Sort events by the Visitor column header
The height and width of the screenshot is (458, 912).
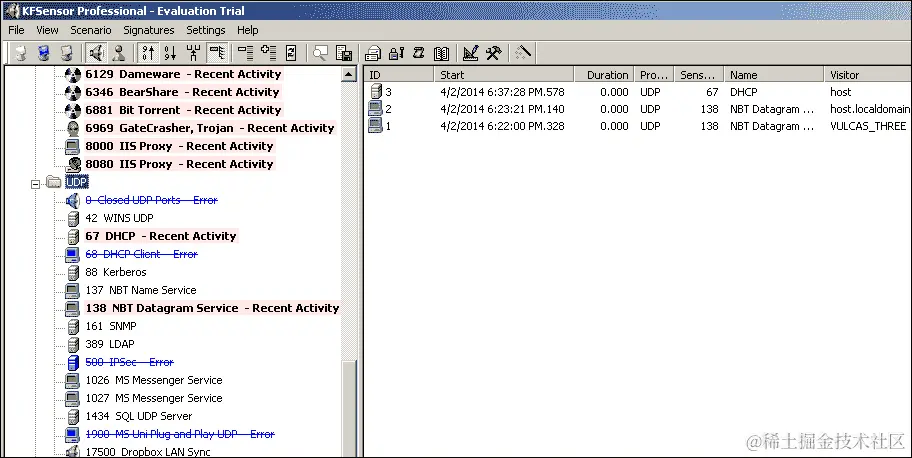point(868,74)
